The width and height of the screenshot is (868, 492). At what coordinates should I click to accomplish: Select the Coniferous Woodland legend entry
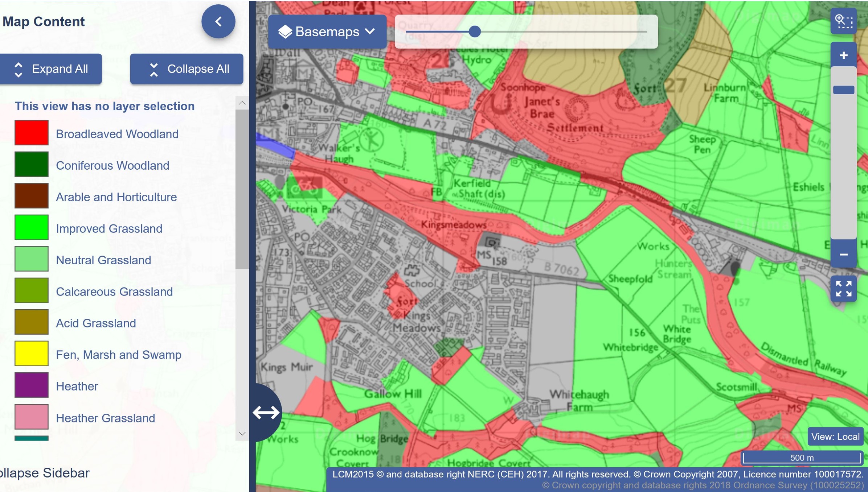coord(112,166)
